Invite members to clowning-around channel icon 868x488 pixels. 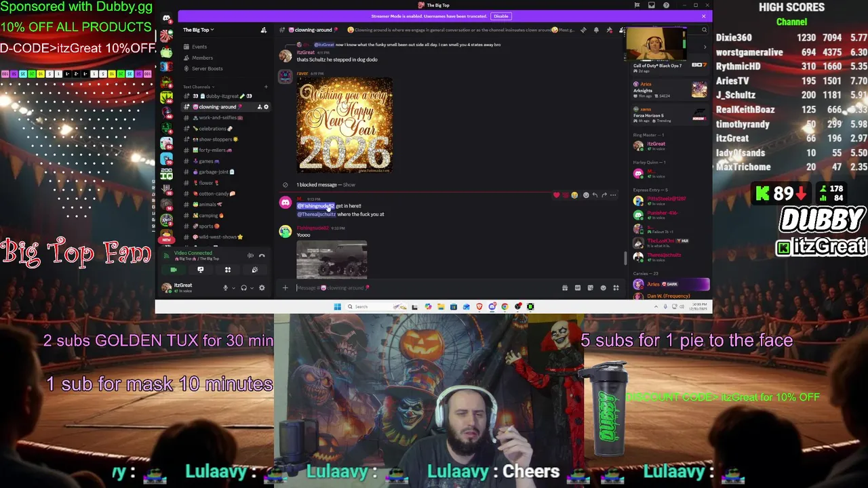point(259,107)
